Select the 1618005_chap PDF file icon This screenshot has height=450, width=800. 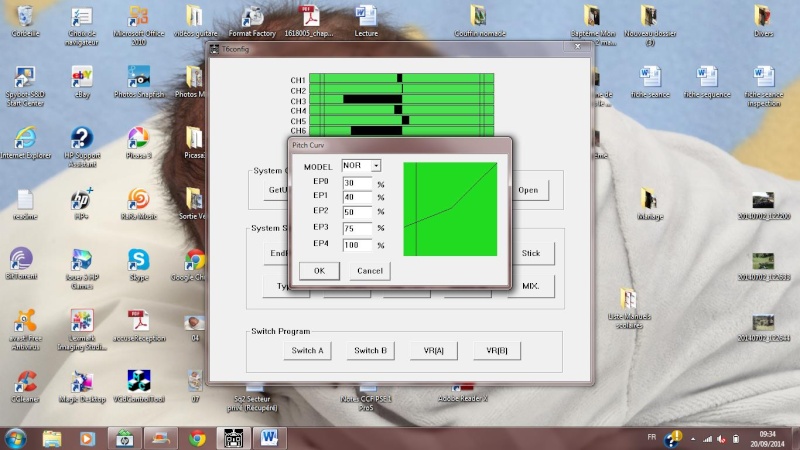(309, 21)
